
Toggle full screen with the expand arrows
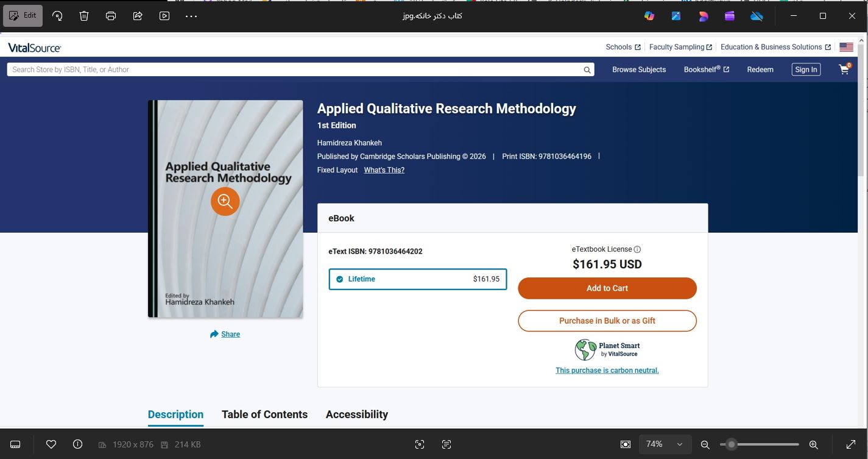[851, 444]
